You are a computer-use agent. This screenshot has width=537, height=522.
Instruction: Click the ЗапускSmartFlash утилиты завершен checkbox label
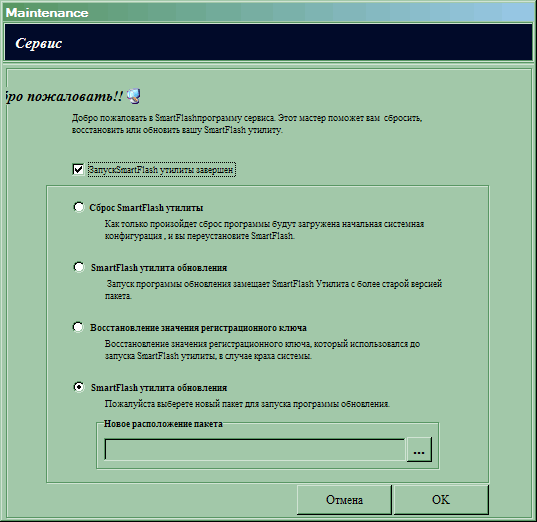pos(161,170)
